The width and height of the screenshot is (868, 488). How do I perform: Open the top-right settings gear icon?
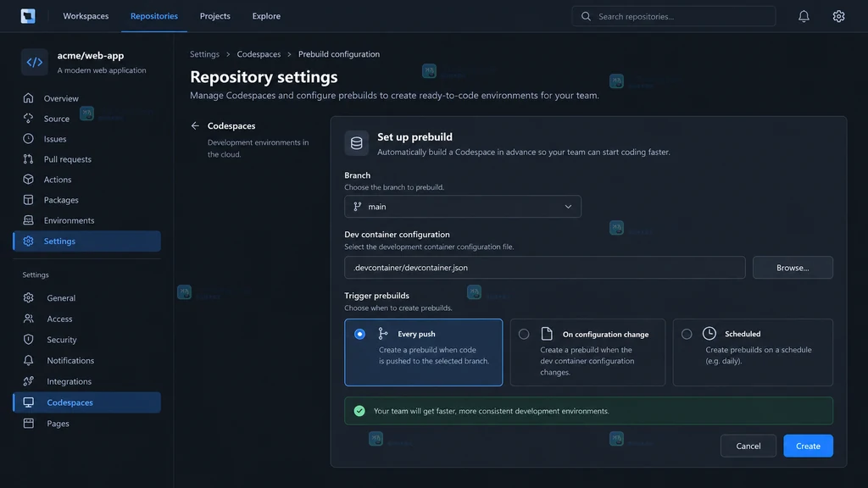838,17
